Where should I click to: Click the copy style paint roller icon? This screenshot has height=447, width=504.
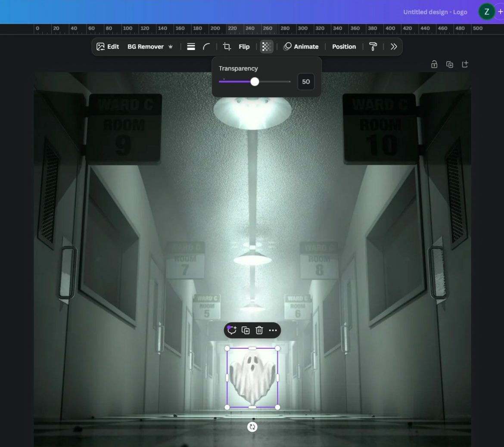pyautogui.click(x=373, y=47)
